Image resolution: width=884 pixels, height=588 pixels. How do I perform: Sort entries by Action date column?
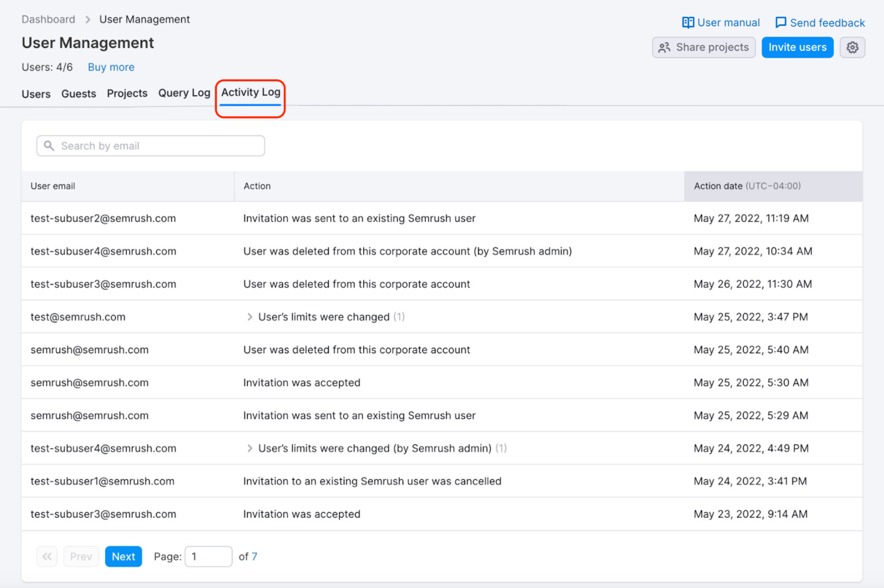(x=718, y=186)
